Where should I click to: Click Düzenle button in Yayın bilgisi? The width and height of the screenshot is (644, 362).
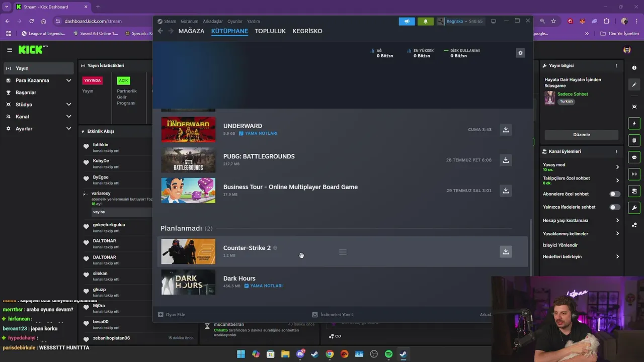point(581,135)
